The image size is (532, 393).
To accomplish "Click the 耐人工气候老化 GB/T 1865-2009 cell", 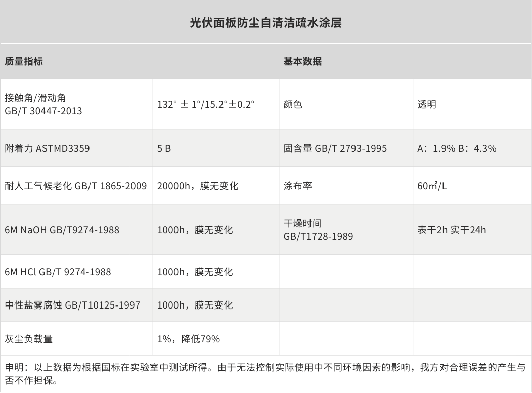I will tap(76, 186).
